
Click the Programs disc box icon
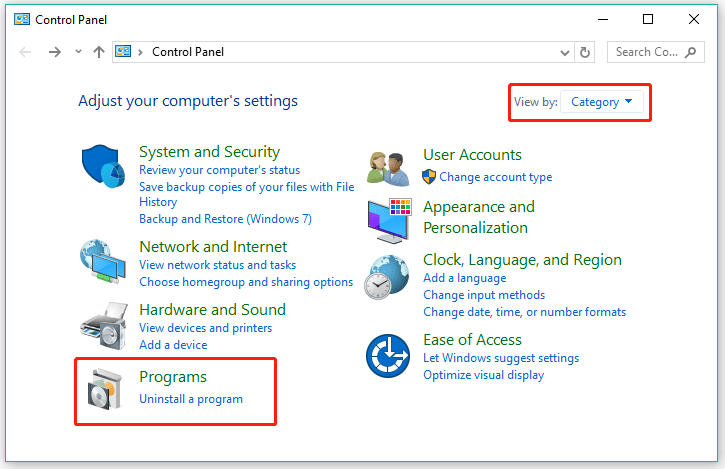pos(105,389)
